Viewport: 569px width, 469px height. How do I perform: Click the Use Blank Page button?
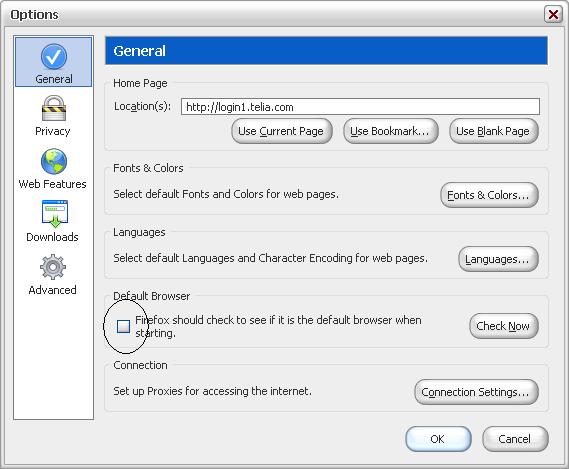(x=494, y=131)
